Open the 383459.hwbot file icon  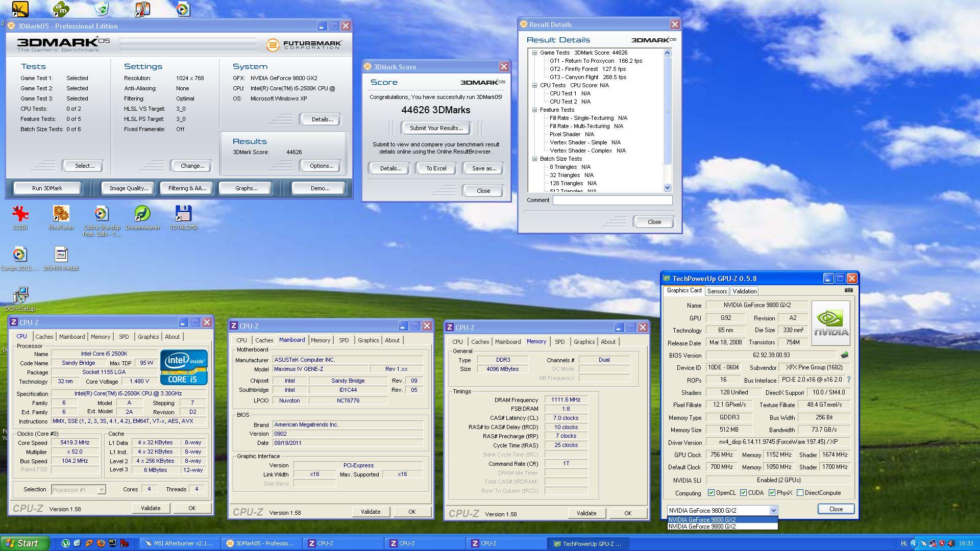[61, 255]
